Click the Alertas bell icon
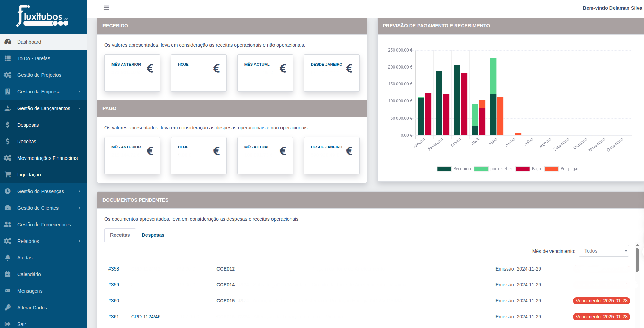The height and width of the screenshot is (328, 644). [8, 258]
